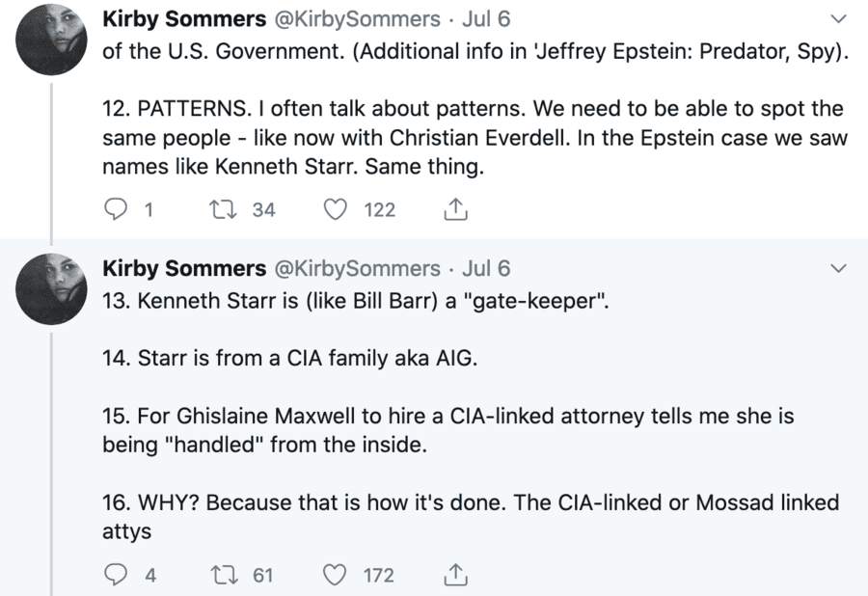This screenshot has width=868, height=596.
Task: Like the tweet with 122 likes
Action: tap(336, 209)
